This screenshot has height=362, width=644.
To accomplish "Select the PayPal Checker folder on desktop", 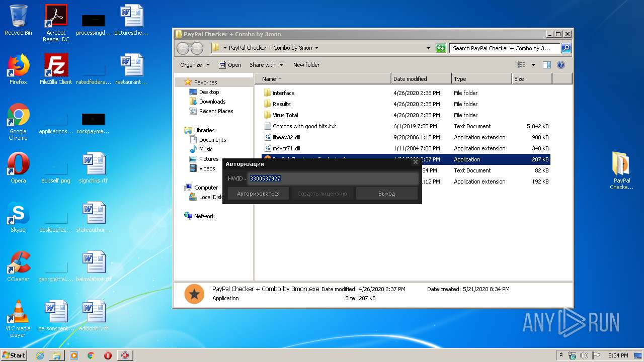I will (622, 171).
